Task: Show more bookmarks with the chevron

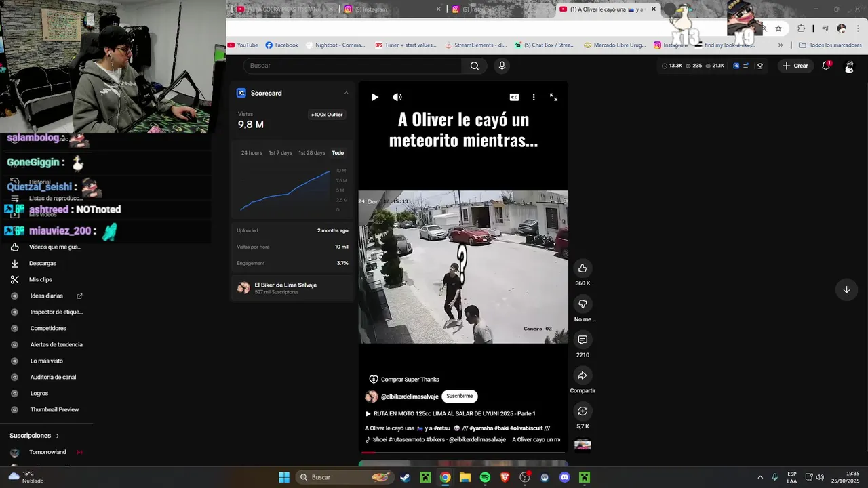Action: (781, 45)
